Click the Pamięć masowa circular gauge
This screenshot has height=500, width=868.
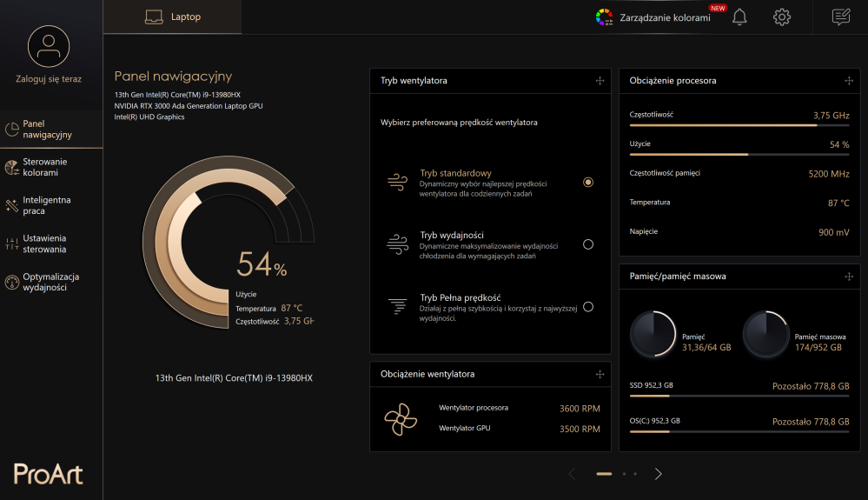tap(766, 334)
